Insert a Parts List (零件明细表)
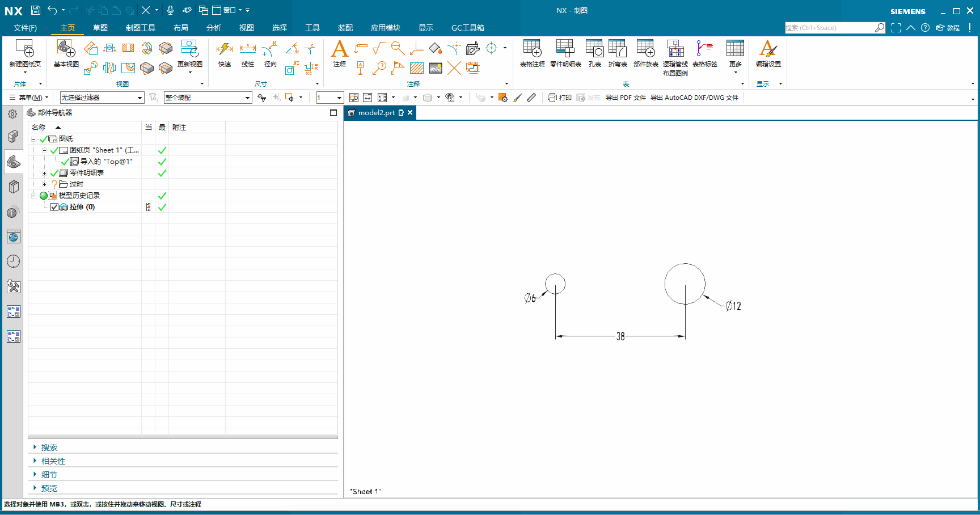Viewport: 980px width, 515px height. [x=565, y=49]
